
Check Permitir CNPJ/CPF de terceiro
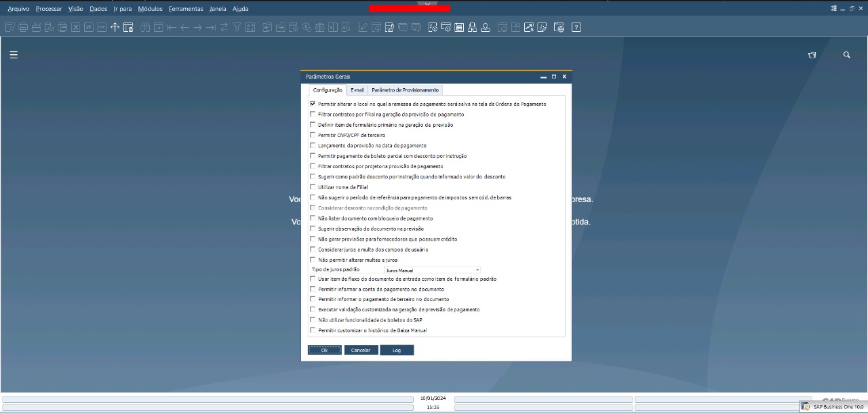click(x=313, y=135)
